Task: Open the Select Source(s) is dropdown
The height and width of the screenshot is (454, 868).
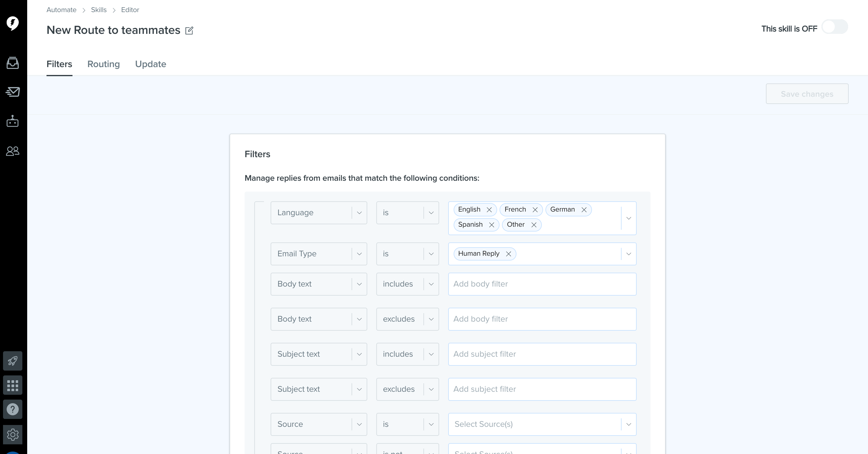Action: [542, 424]
